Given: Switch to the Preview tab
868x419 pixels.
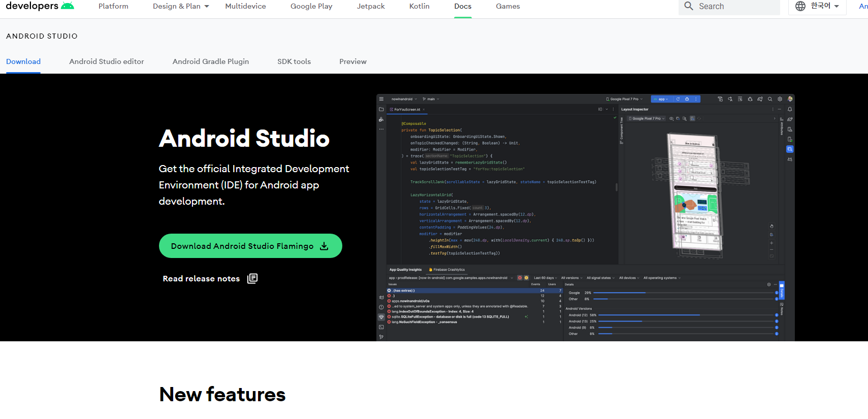Looking at the screenshot, I should [x=353, y=61].
